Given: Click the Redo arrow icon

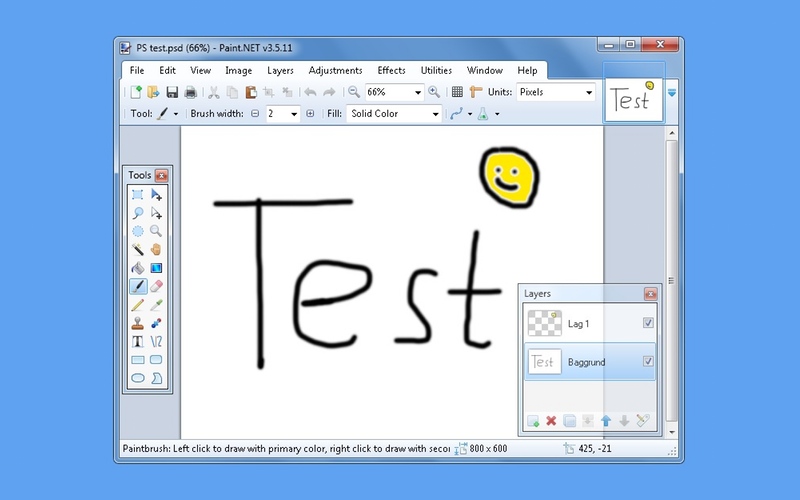Looking at the screenshot, I should click(329, 92).
